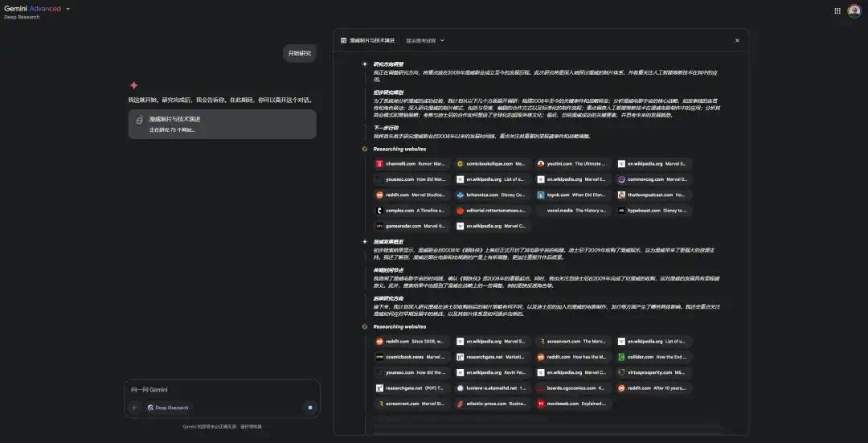Open the channel8.com Rumor source chip

coord(410,164)
